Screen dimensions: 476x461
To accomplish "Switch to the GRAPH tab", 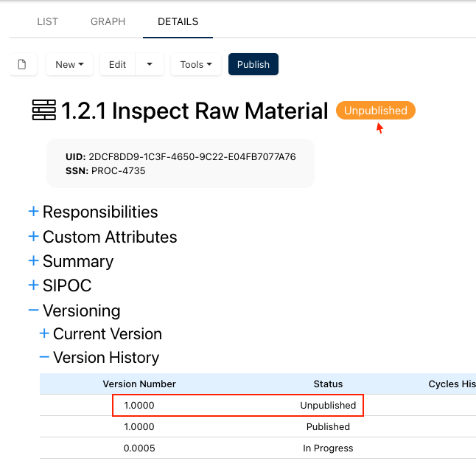I will 108,21.
